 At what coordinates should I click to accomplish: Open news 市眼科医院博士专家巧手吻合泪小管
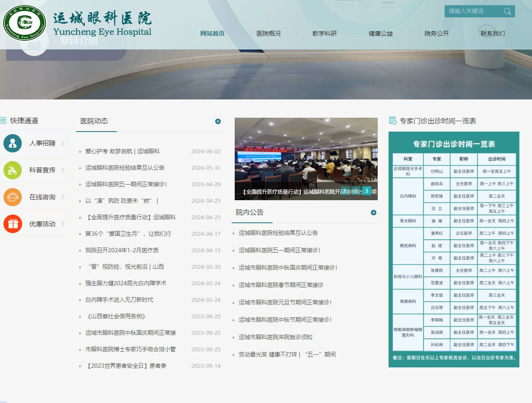(x=130, y=350)
